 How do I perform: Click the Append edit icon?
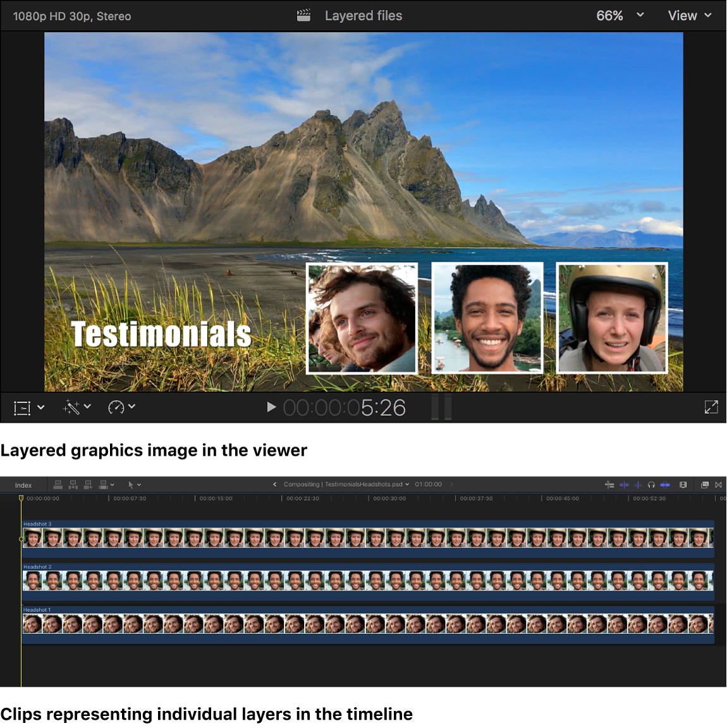(x=89, y=485)
